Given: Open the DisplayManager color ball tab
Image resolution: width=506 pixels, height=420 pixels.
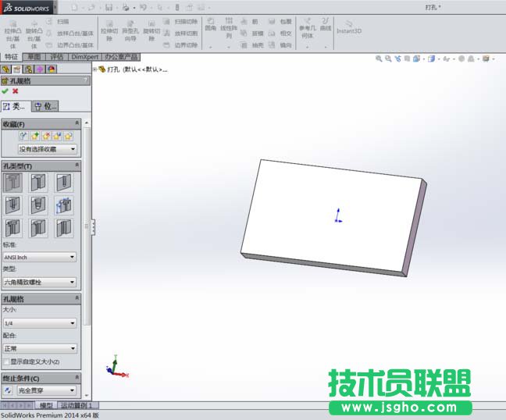Looking at the screenshot, I should tap(52, 69).
